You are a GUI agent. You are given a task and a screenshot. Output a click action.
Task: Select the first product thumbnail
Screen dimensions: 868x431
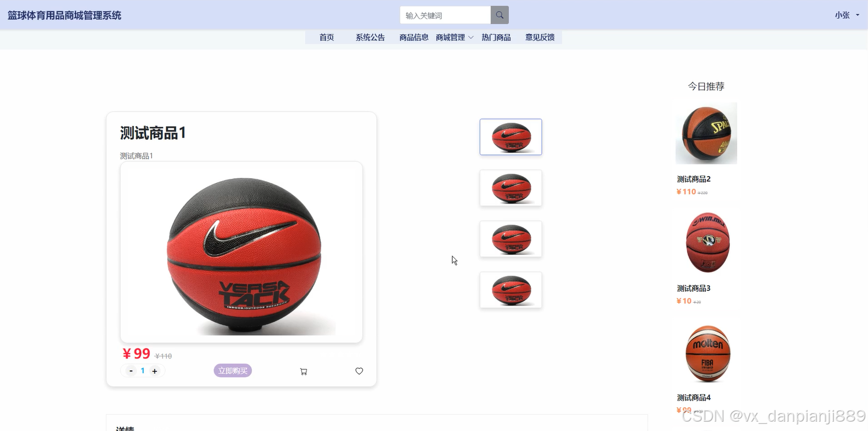511,137
